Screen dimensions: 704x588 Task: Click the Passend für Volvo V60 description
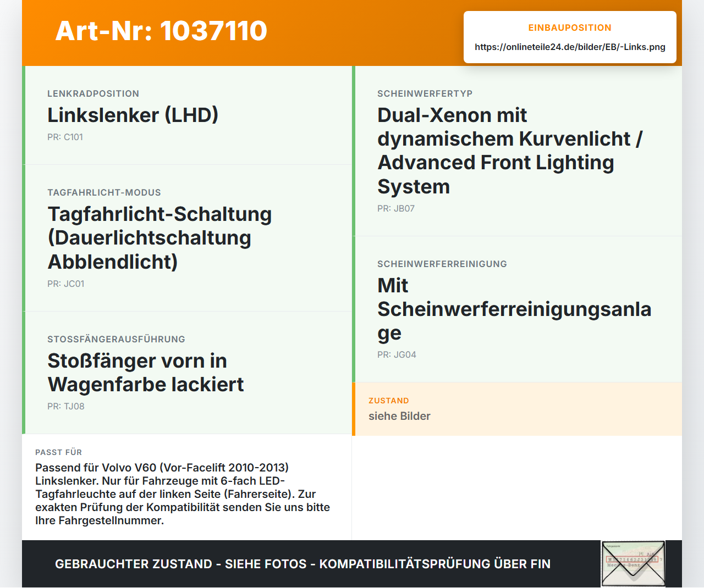183,494
